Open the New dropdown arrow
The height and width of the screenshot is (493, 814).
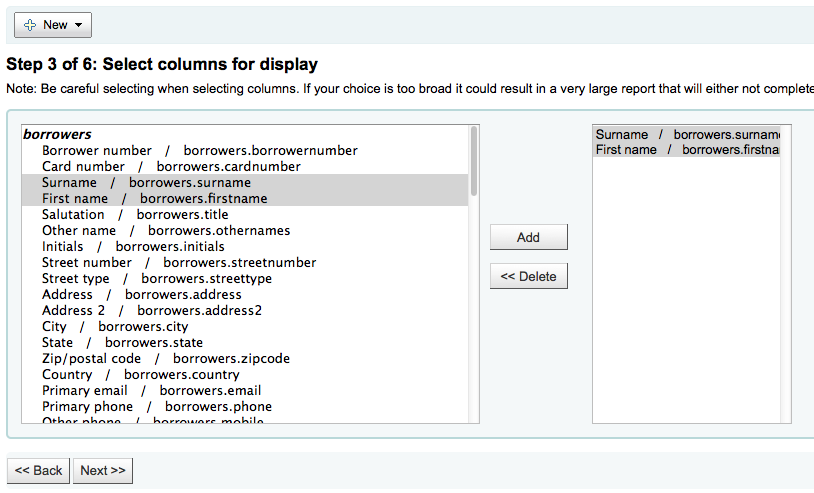[x=78, y=25]
